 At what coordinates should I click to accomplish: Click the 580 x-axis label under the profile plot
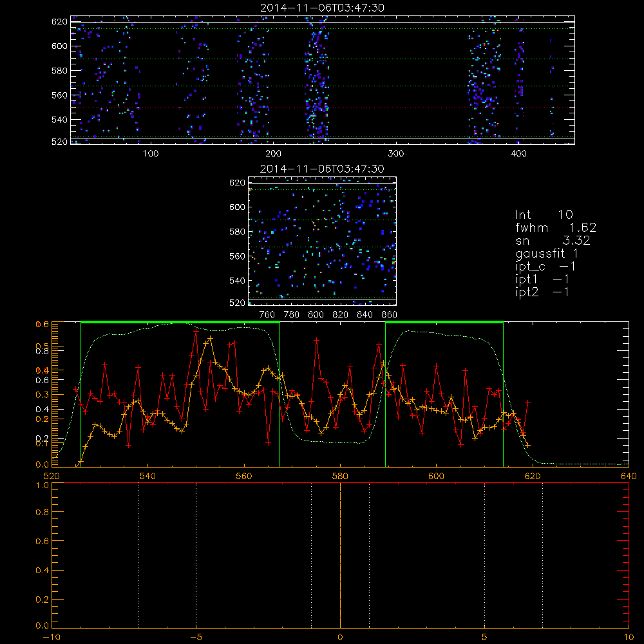point(340,476)
